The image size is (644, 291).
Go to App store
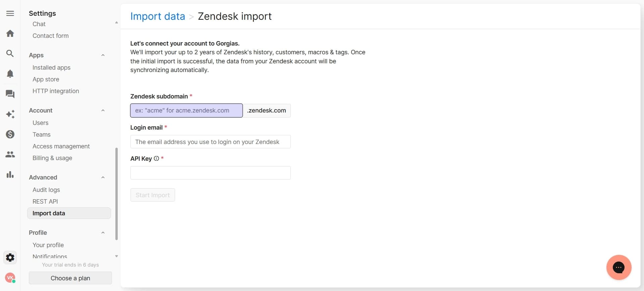[46, 79]
